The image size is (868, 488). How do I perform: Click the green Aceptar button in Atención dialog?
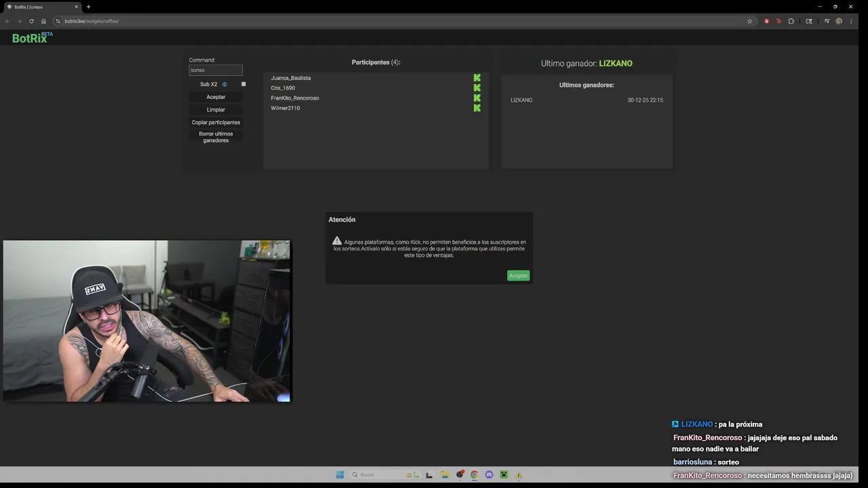(x=518, y=275)
